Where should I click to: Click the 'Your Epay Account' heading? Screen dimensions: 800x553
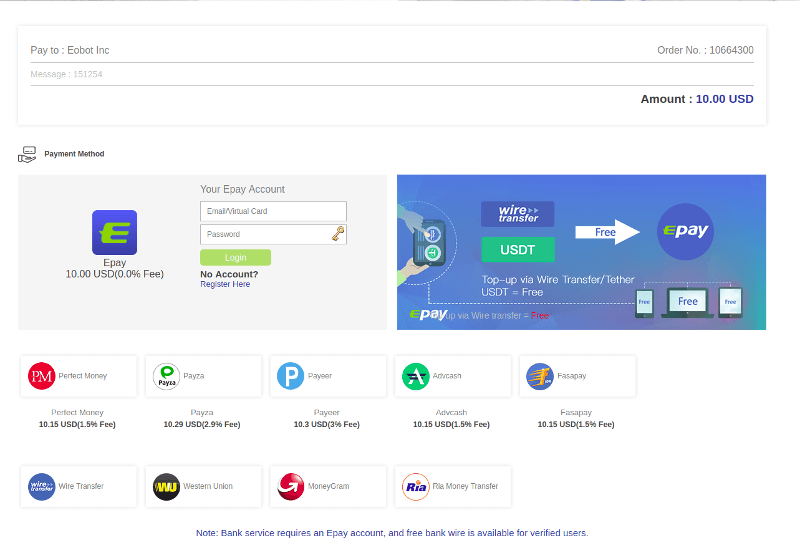coord(242,189)
